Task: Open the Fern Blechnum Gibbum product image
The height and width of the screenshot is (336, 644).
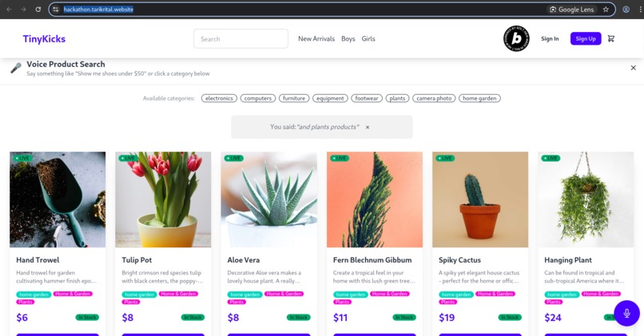Action: [x=375, y=200]
